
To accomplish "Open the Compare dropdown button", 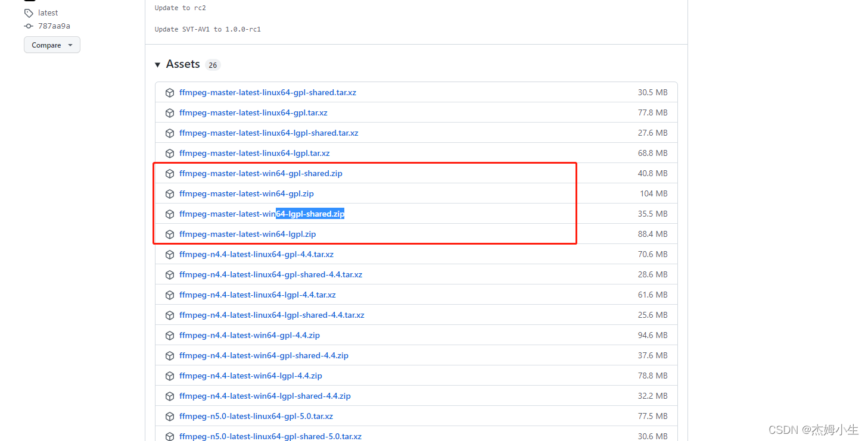I will point(52,45).
